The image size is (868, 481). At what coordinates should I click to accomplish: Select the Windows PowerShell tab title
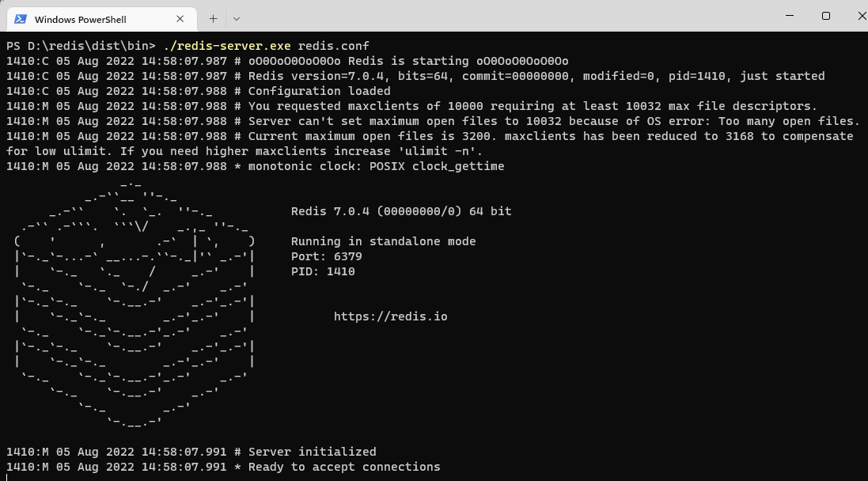80,19
